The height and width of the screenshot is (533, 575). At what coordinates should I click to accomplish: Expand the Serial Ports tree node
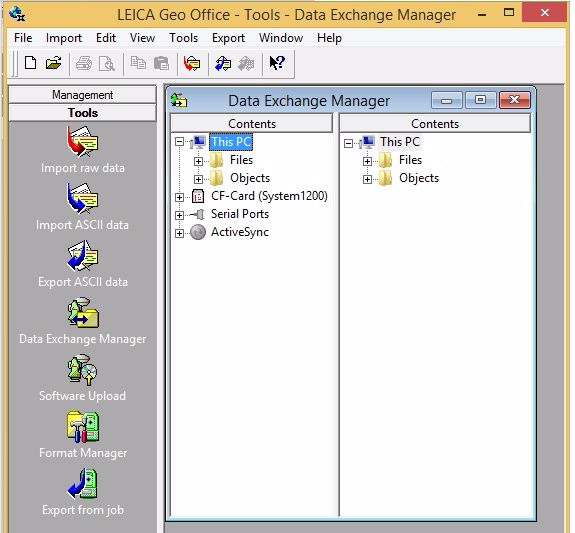pos(179,215)
